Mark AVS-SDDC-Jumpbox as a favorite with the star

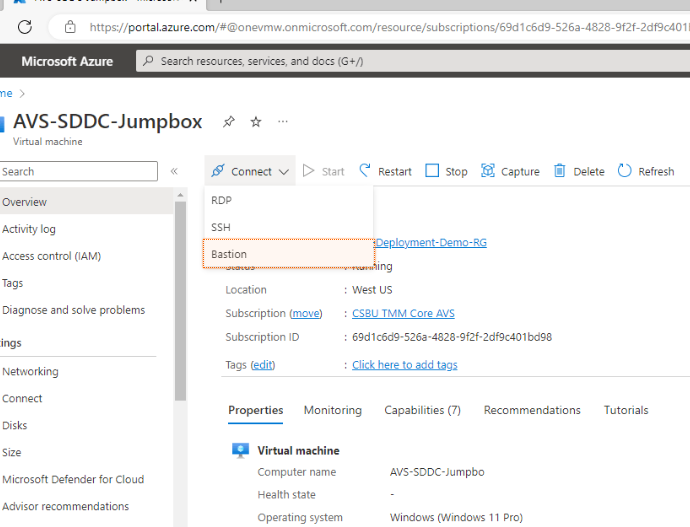pyautogui.click(x=256, y=122)
